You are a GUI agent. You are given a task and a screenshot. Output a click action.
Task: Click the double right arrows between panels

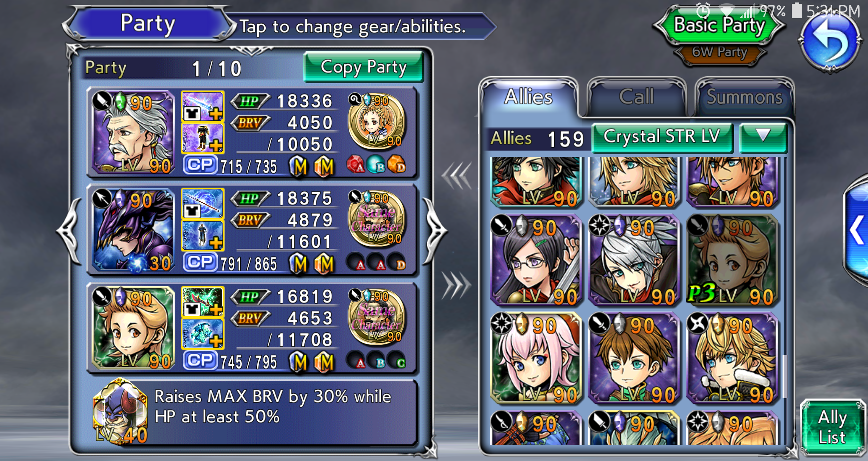[x=457, y=285]
